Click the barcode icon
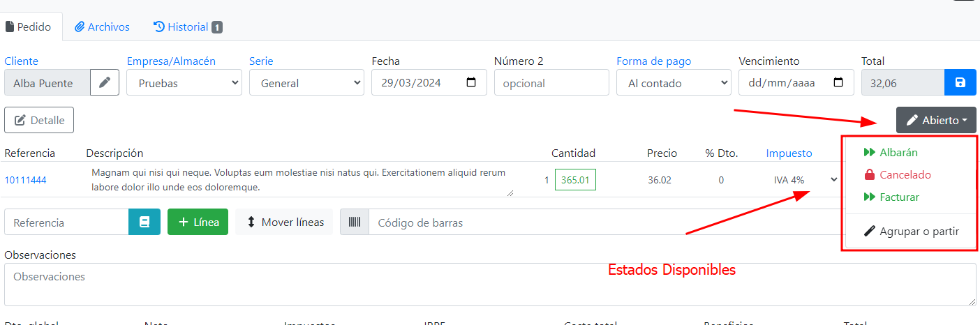 [355, 222]
